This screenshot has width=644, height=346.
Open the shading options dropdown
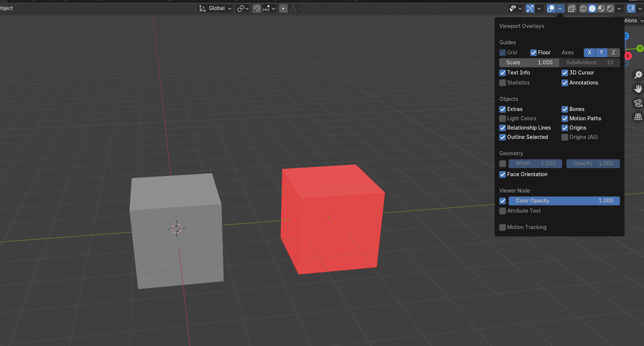tap(619, 9)
